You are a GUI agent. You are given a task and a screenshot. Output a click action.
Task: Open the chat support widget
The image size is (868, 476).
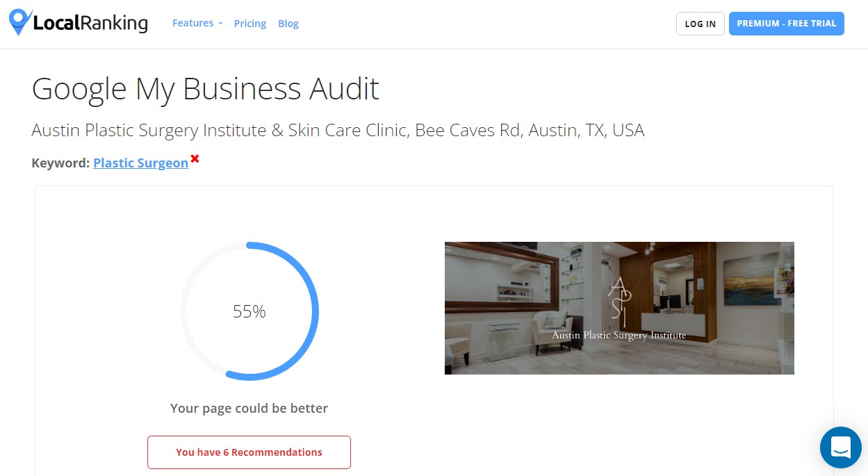pos(841,448)
